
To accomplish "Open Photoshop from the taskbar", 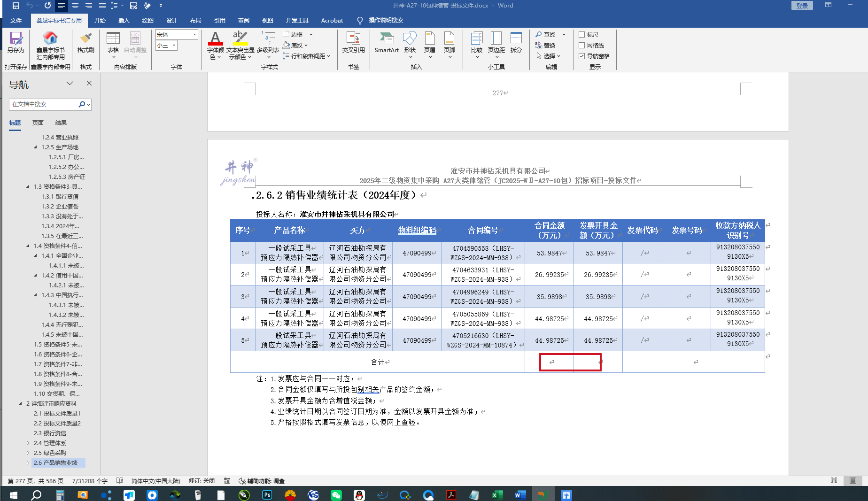I will point(267,494).
